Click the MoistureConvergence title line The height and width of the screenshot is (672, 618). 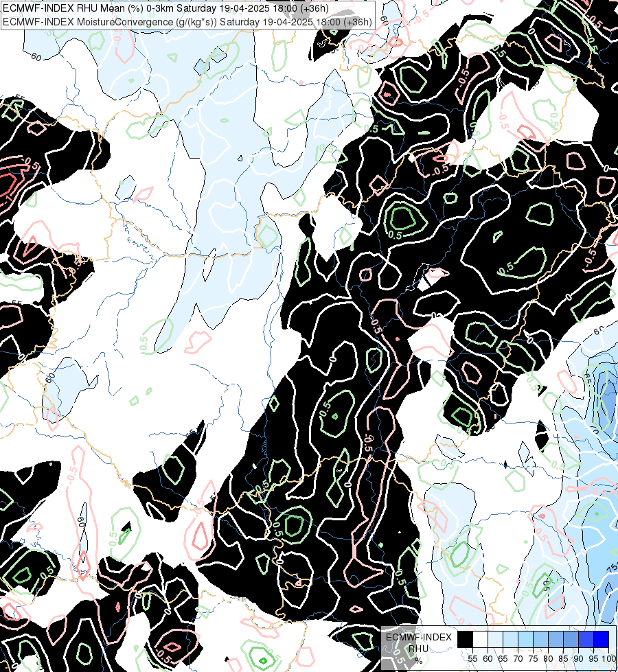187,21
